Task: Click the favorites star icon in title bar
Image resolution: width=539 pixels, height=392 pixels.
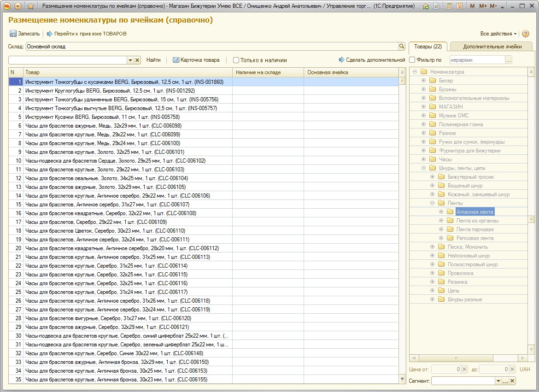Action: tap(31, 6)
